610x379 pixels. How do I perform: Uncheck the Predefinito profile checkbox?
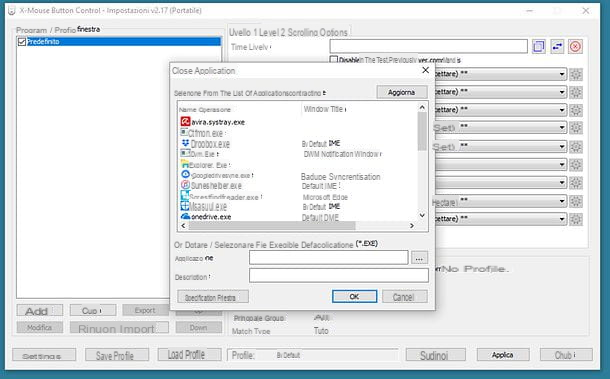point(22,42)
